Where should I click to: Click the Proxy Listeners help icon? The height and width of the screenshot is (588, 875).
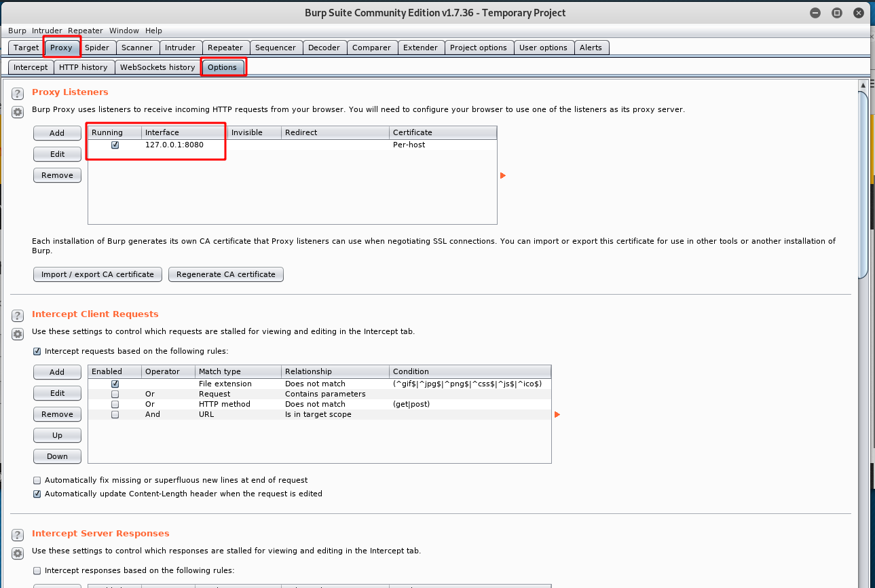click(17, 93)
